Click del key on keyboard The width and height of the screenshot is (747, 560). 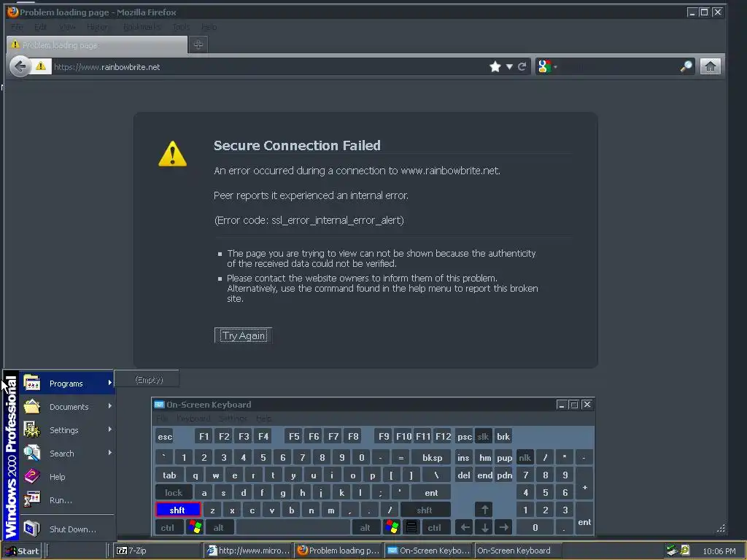point(463,475)
